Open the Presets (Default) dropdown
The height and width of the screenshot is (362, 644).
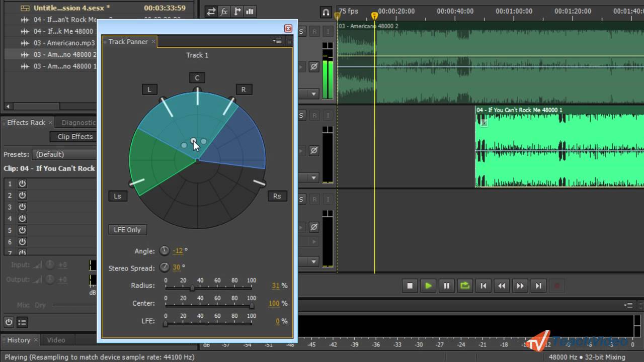coord(64,154)
